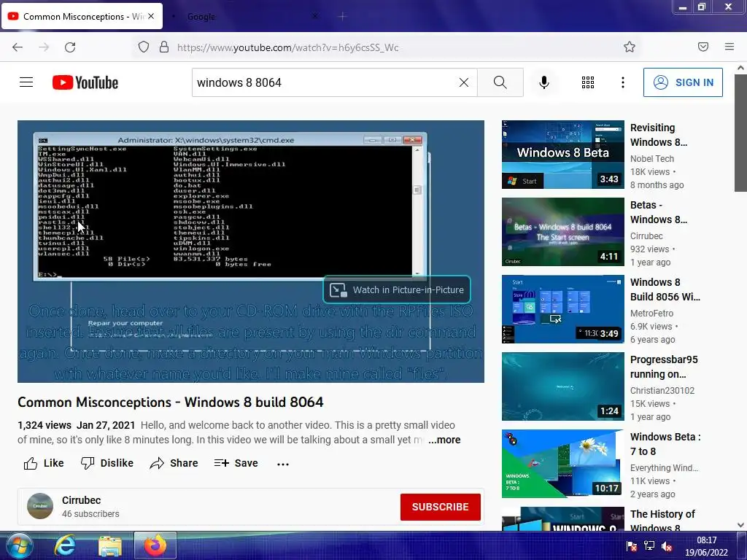Image resolution: width=747 pixels, height=560 pixels.
Task: Go back using browser back arrow
Action: click(x=18, y=47)
